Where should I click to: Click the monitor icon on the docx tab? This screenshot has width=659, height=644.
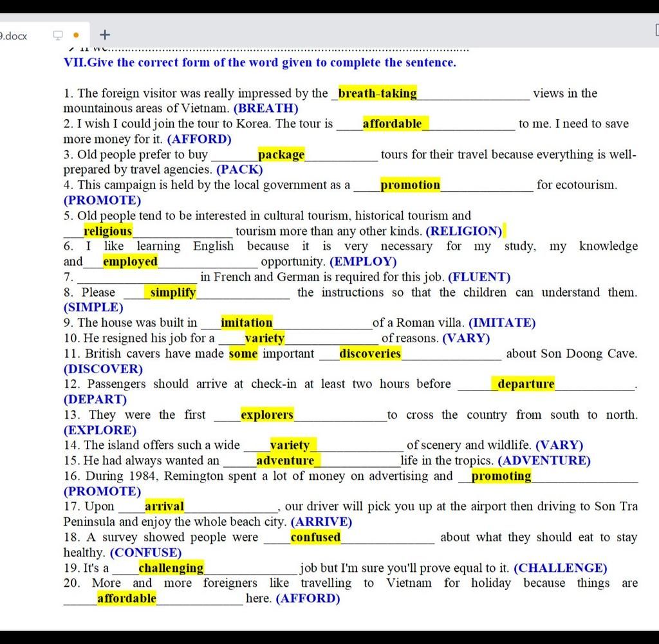(x=58, y=35)
